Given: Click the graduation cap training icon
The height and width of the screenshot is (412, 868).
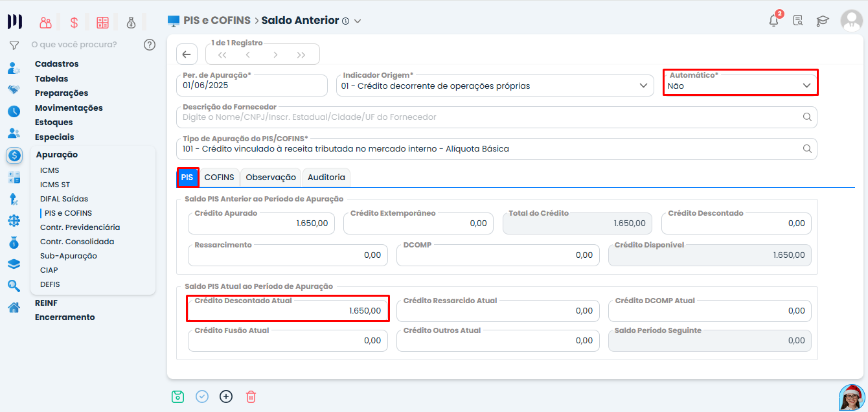Looking at the screenshot, I should 823,21.
